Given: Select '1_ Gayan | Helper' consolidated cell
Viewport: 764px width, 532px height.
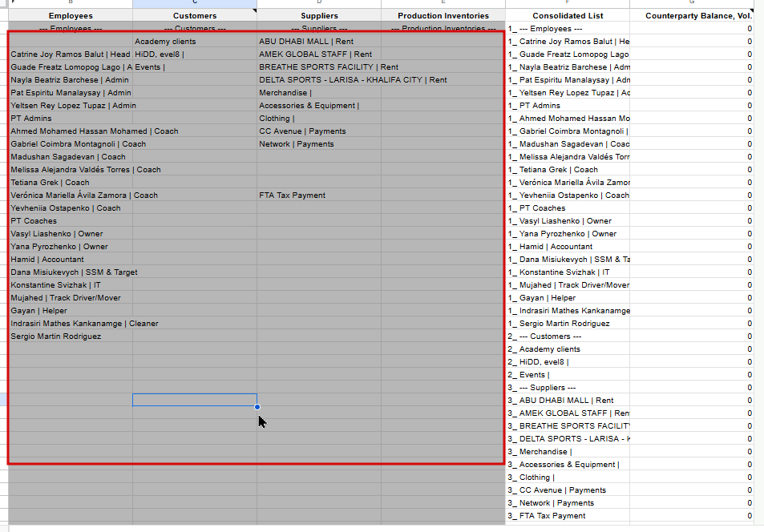Looking at the screenshot, I should point(568,298).
